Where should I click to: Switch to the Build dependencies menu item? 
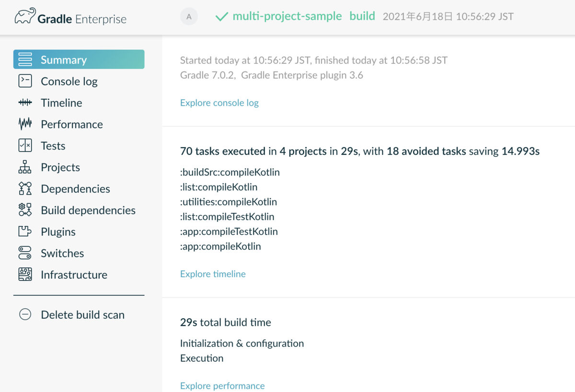click(88, 210)
